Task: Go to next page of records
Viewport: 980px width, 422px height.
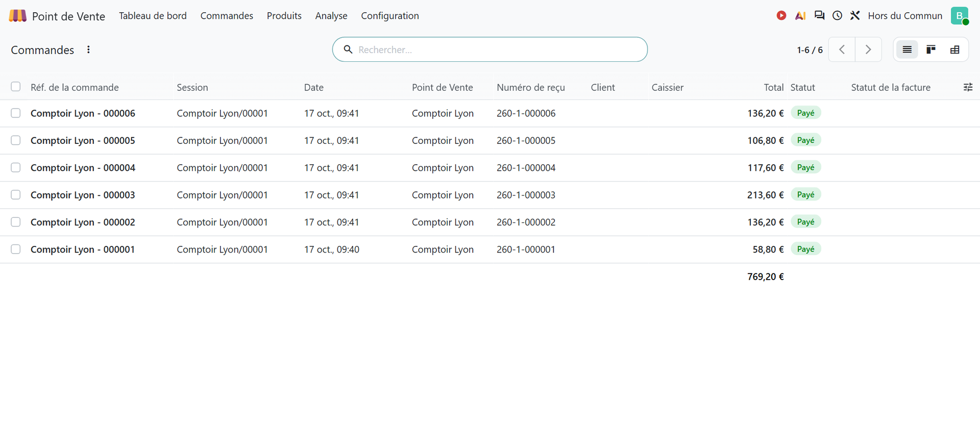Action: point(868,49)
